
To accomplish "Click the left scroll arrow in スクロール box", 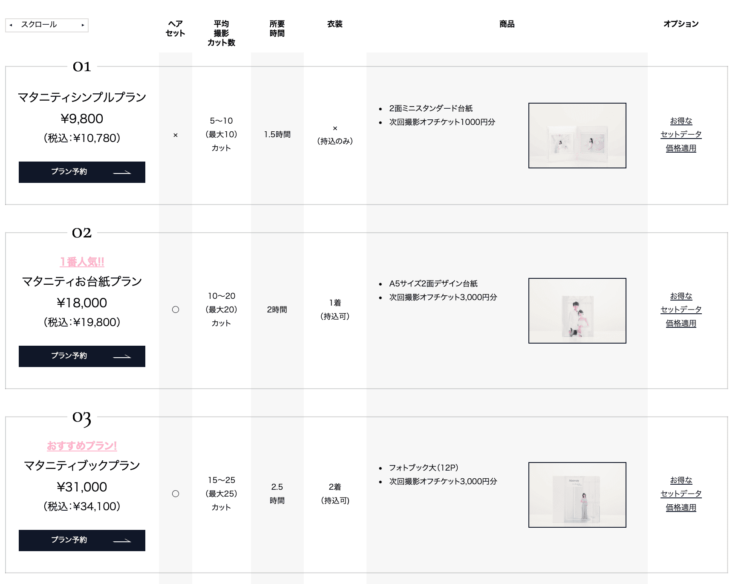I will (x=11, y=25).
